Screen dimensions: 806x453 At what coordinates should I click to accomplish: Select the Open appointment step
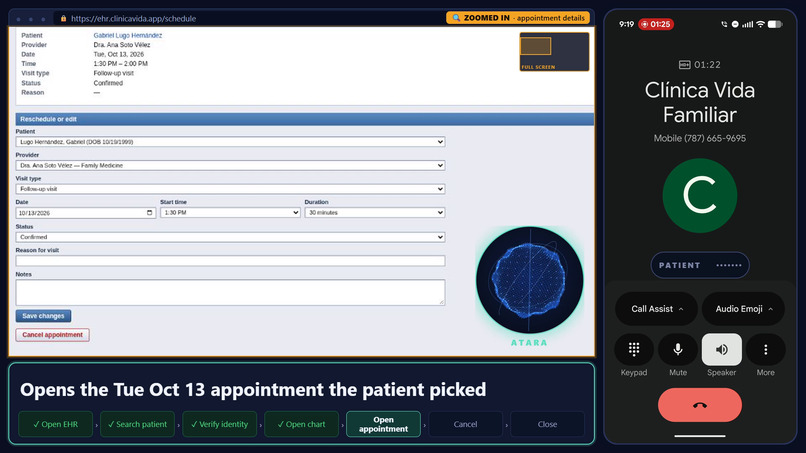(x=383, y=424)
